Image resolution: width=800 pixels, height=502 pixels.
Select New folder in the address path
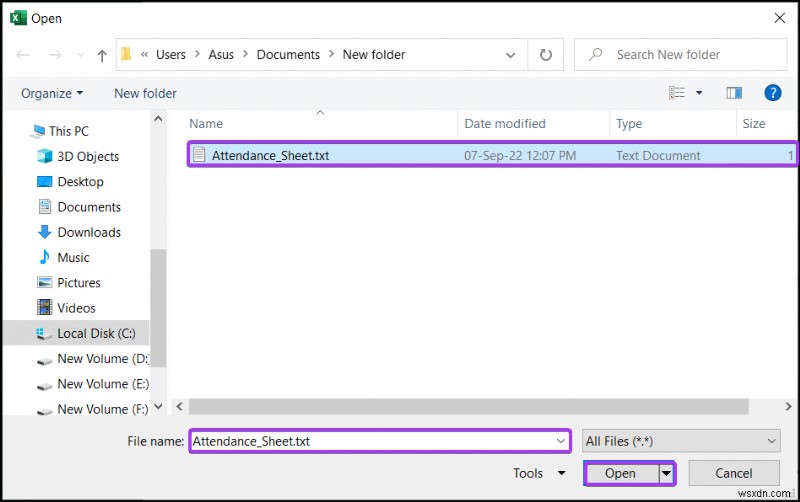coord(374,55)
